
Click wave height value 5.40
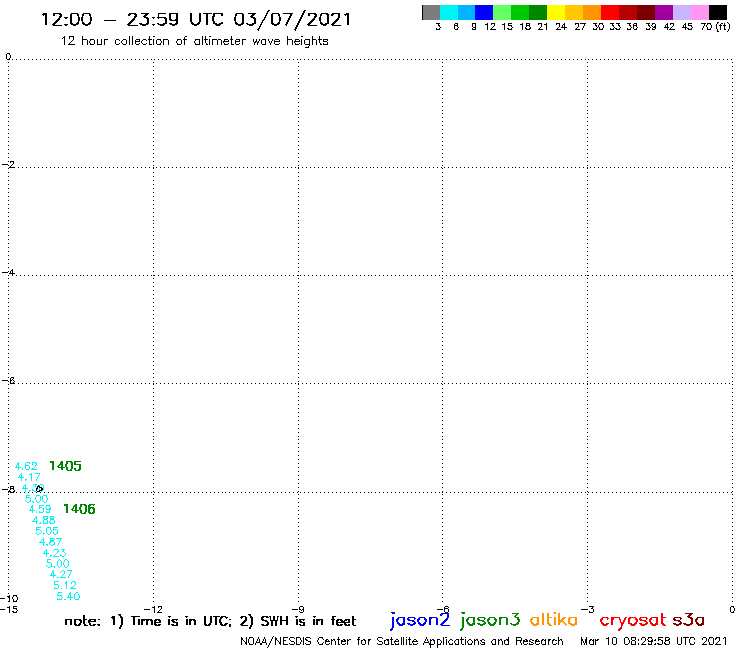[x=68, y=596]
